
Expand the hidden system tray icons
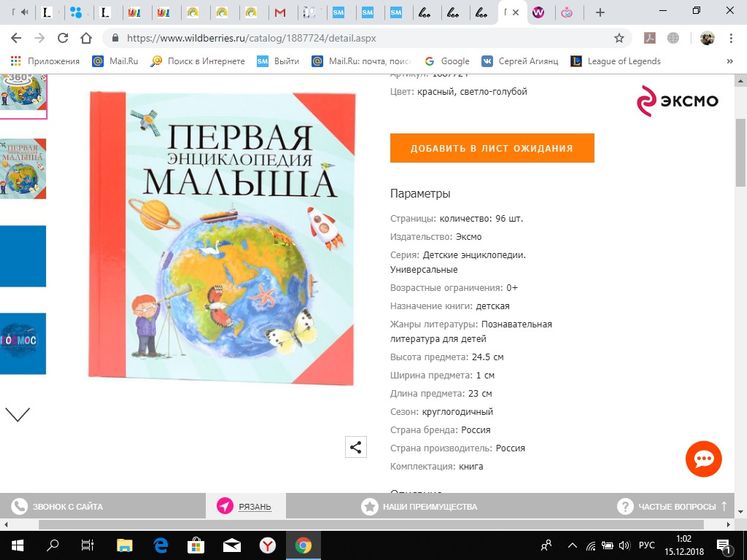572,545
